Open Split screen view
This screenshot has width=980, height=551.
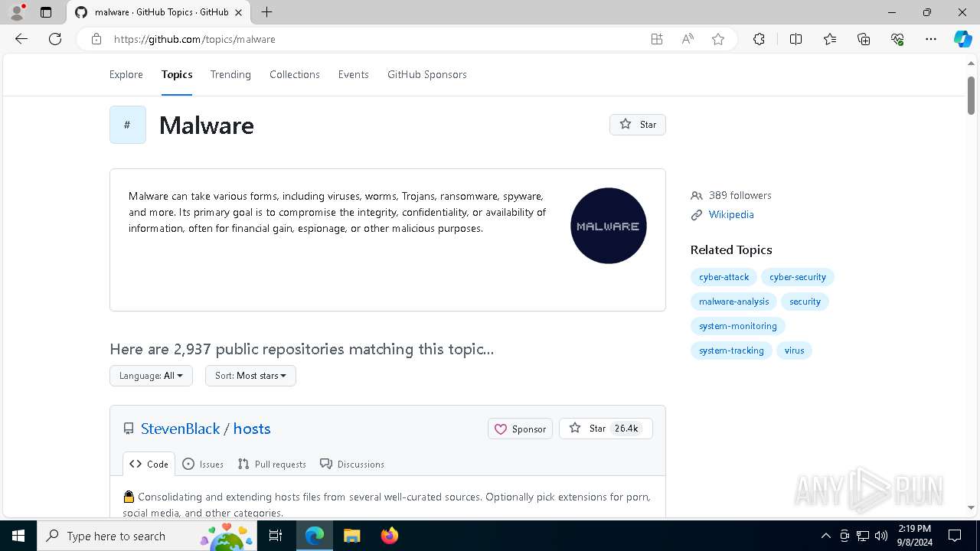coord(795,39)
